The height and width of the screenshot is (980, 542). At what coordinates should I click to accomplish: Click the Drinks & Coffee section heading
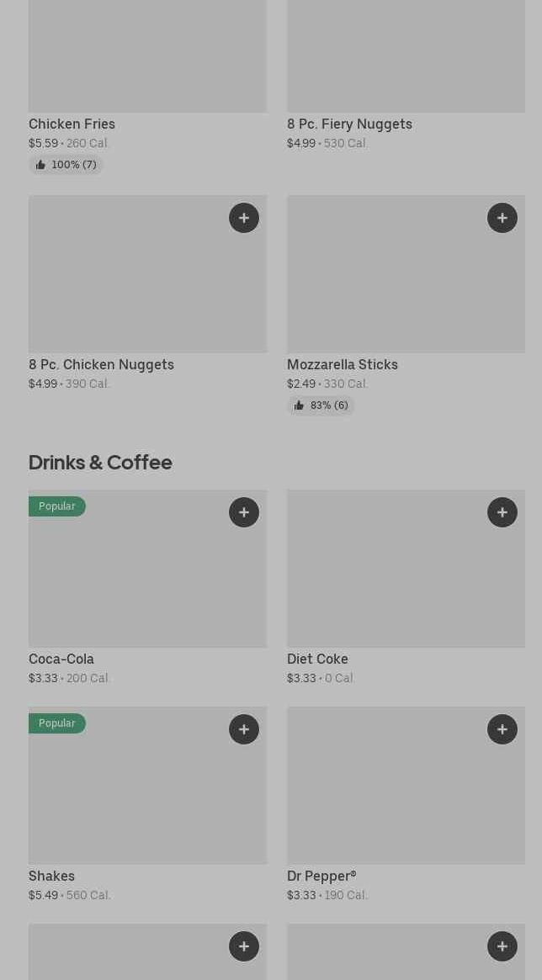(100, 463)
